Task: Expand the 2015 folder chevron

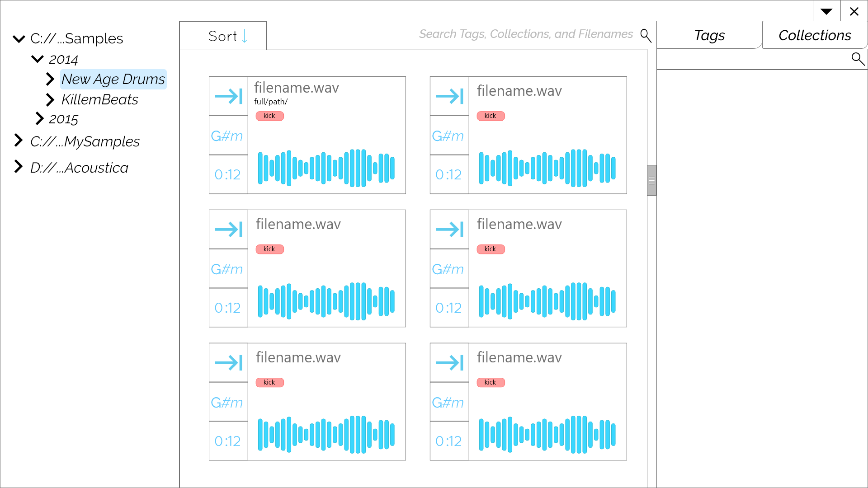Action: pos(39,119)
